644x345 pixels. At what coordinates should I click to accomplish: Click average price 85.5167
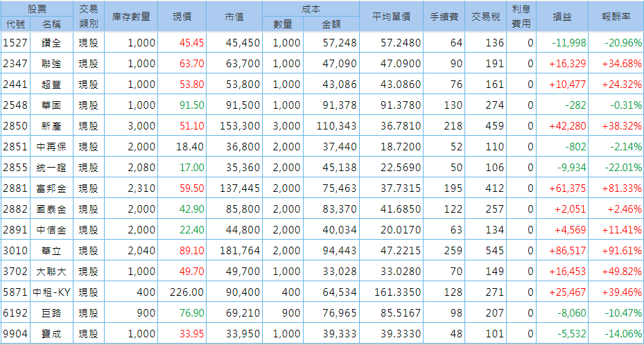(401, 313)
